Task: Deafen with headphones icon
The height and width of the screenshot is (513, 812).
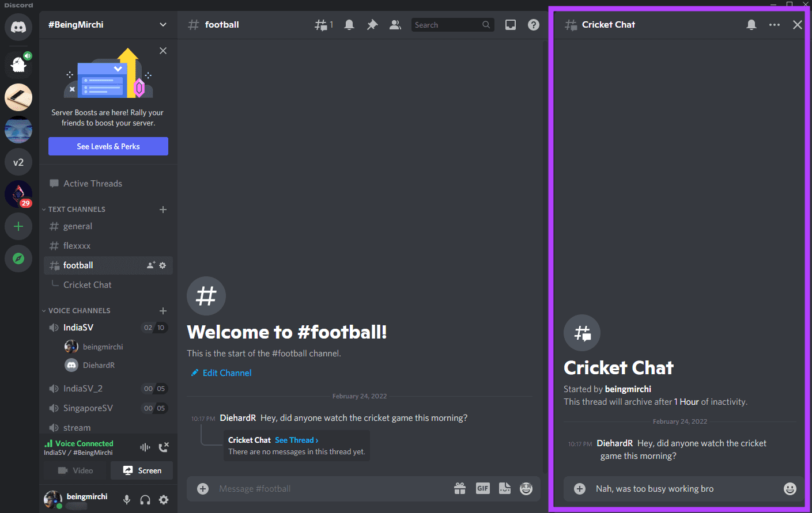Action: 145,500
